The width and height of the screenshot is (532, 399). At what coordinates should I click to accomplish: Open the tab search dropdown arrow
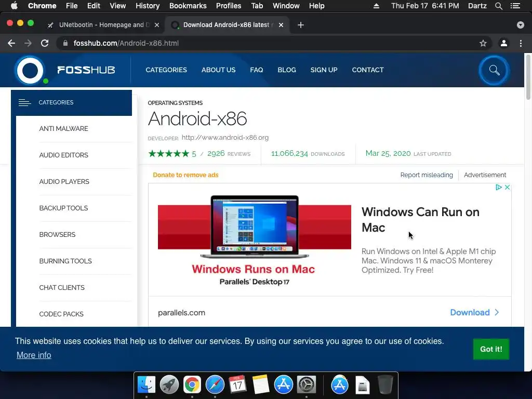[521, 25]
